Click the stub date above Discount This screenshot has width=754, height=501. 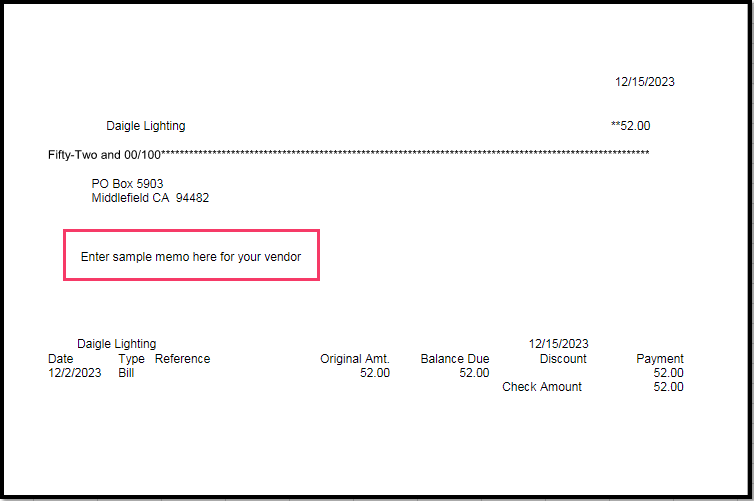point(558,344)
